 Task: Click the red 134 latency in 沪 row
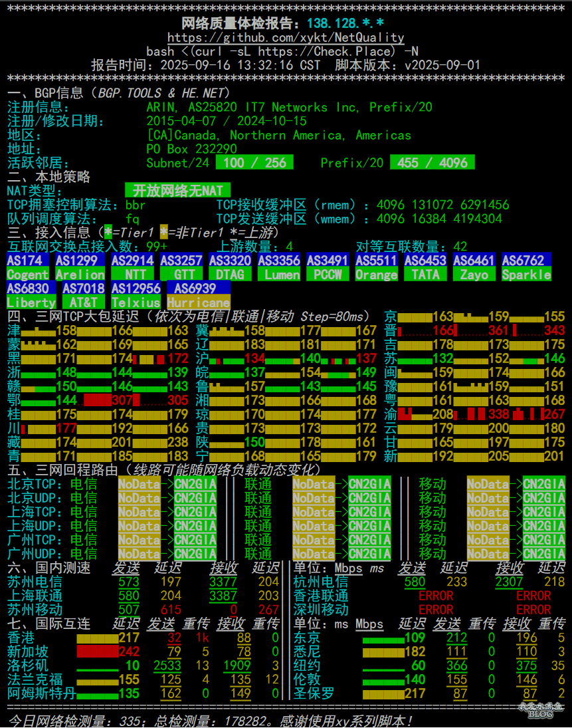click(254, 358)
